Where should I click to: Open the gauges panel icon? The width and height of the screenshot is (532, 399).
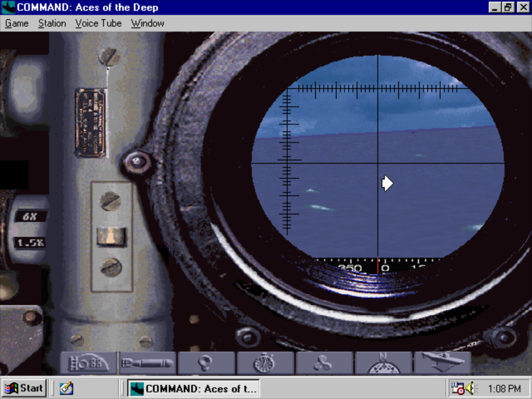(x=89, y=363)
